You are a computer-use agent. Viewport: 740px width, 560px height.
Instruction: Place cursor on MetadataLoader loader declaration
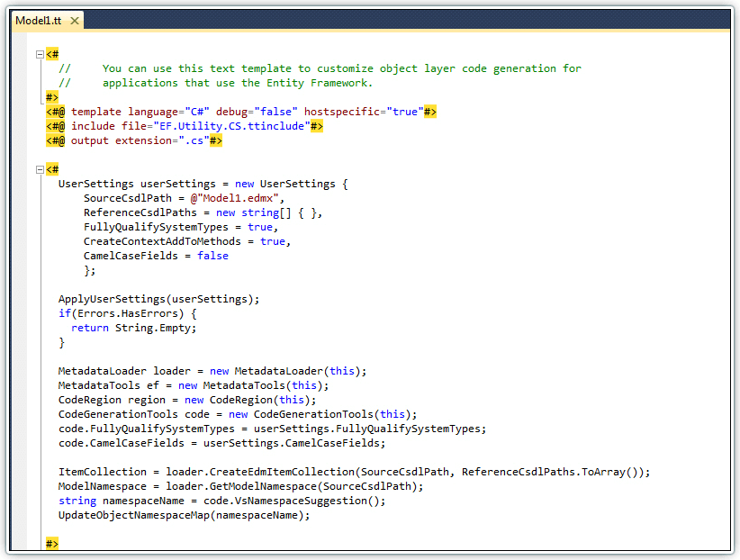coord(124,371)
